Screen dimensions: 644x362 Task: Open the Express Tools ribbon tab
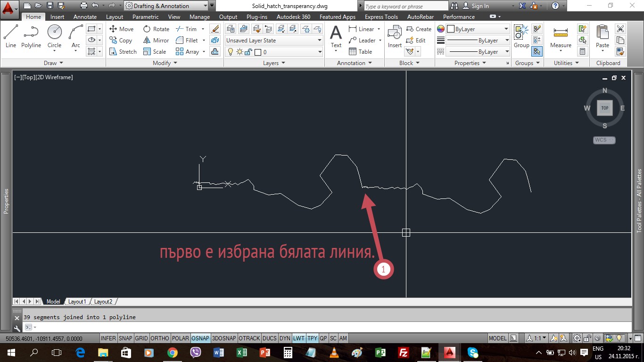[x=381, y=16]
